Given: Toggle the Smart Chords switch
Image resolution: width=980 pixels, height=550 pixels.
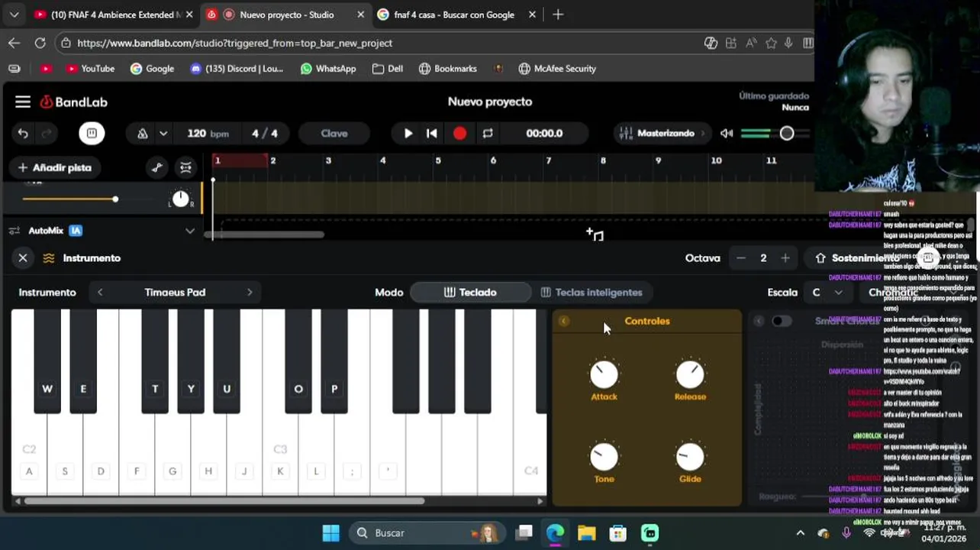Looking at the screenshot, I should 782,322.
